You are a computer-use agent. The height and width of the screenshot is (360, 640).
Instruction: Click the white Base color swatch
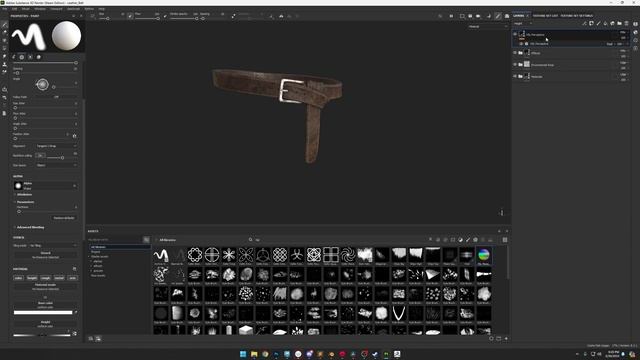click(43, 313)
